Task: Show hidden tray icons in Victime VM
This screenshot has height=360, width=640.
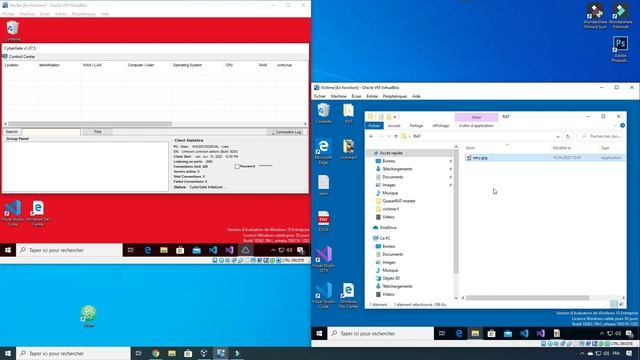Action: [602, 333]
